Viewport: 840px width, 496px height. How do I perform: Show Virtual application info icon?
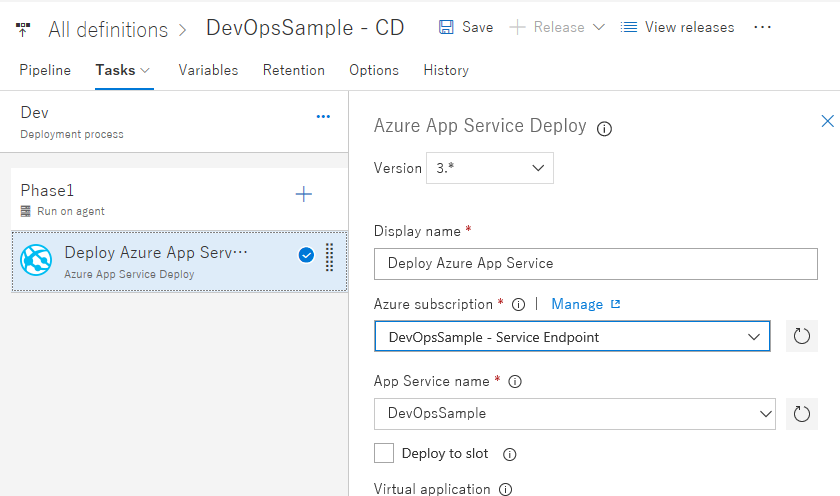click(505, 489)
